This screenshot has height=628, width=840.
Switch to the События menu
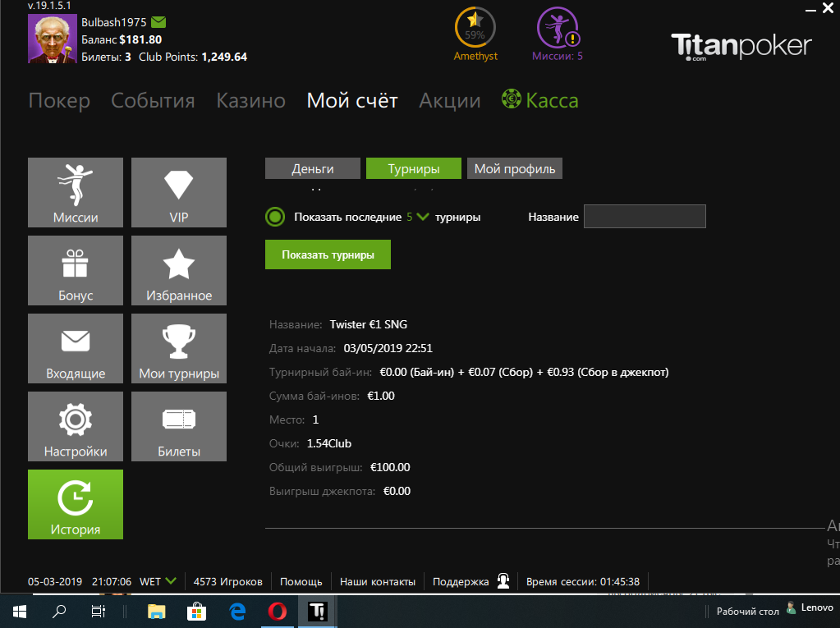point(153,101)
